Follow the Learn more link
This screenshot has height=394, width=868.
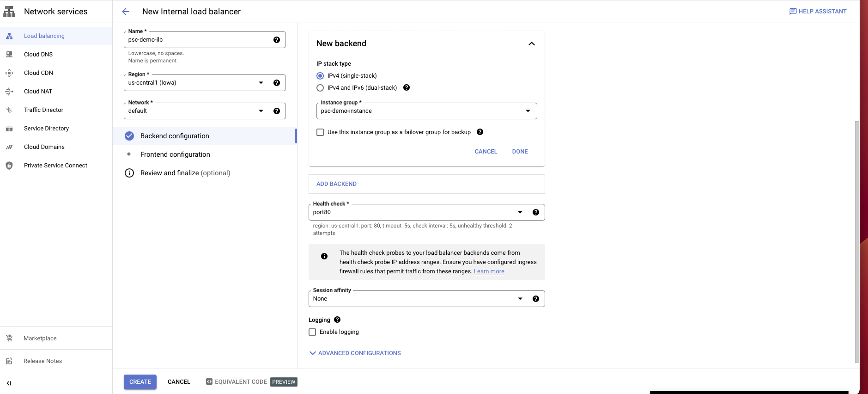click(x=489, y=271)
